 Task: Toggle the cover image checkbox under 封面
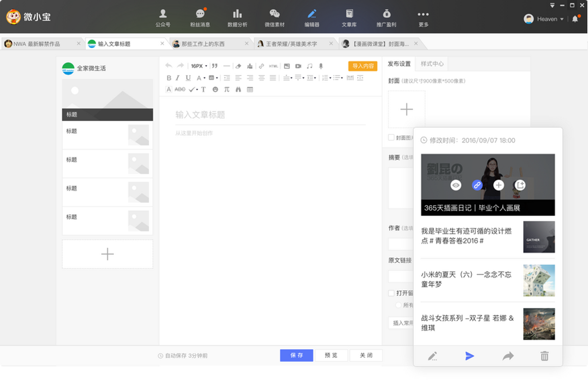[x=391, y=138]
